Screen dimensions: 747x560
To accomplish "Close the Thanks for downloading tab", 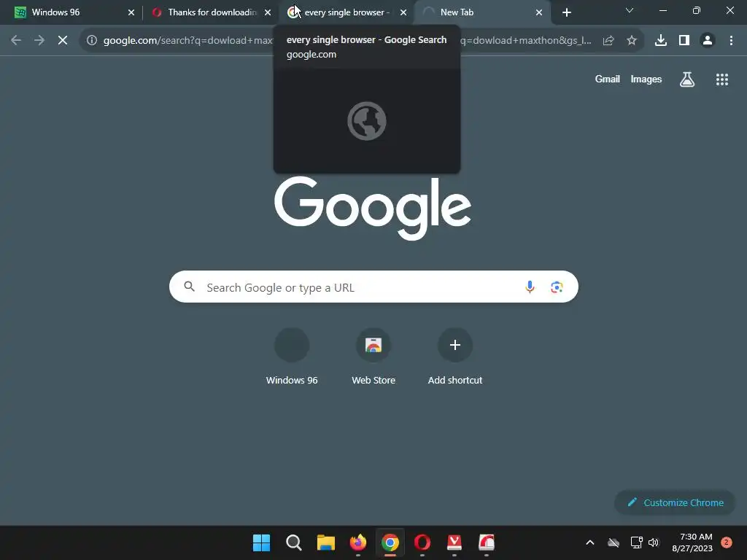I will [268, 12].
